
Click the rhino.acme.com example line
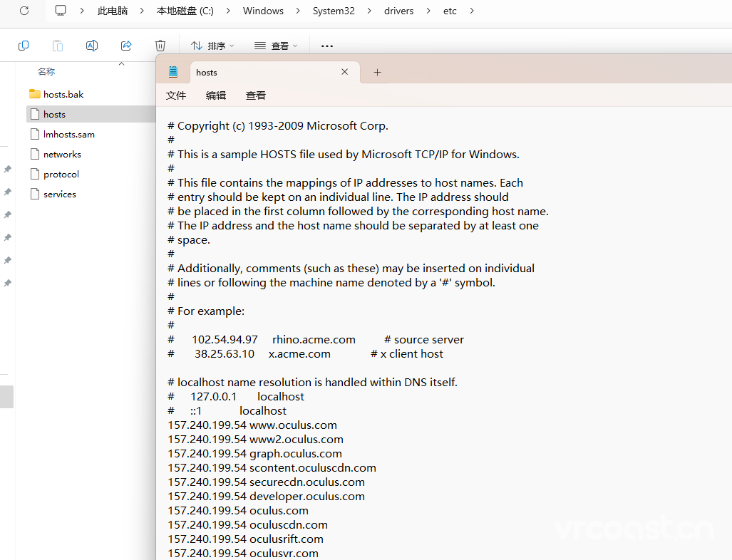[x=316, y=340]
